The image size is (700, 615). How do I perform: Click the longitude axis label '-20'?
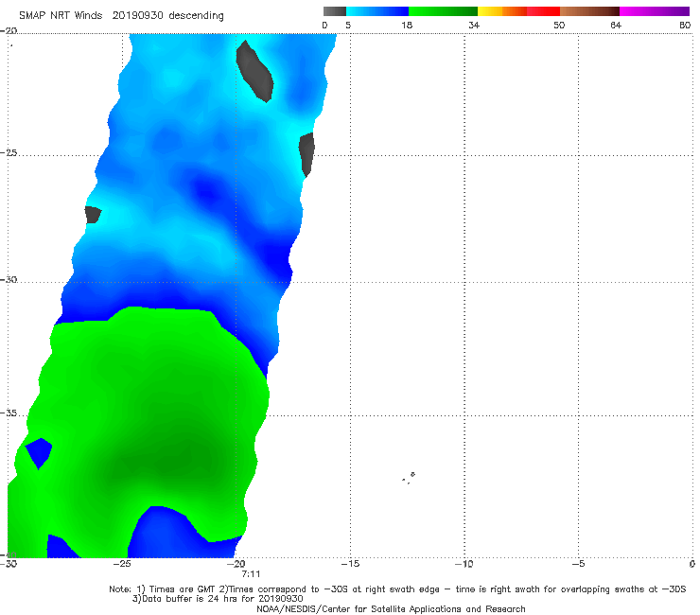tap(236, 564)
